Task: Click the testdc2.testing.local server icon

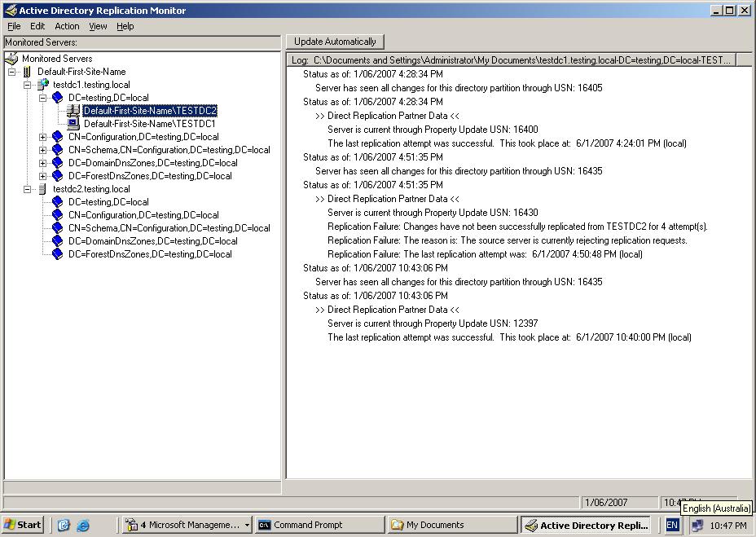Action: point(42,189)
